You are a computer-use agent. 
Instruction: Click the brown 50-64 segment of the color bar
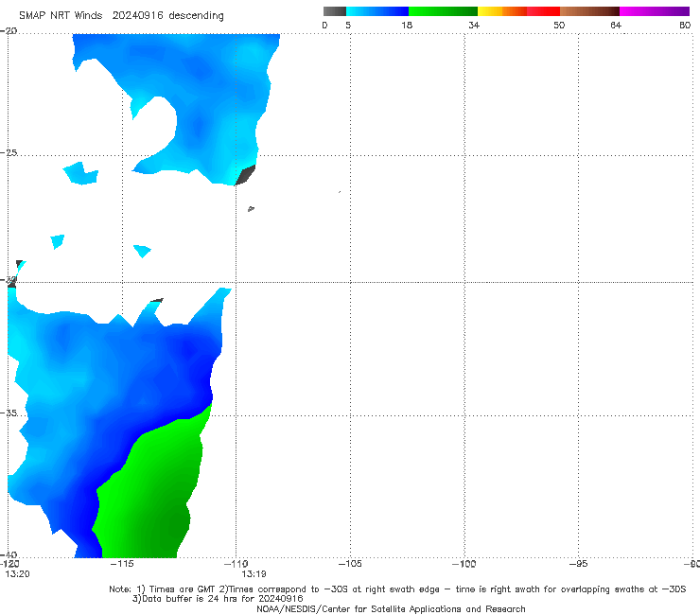point(589,11)
